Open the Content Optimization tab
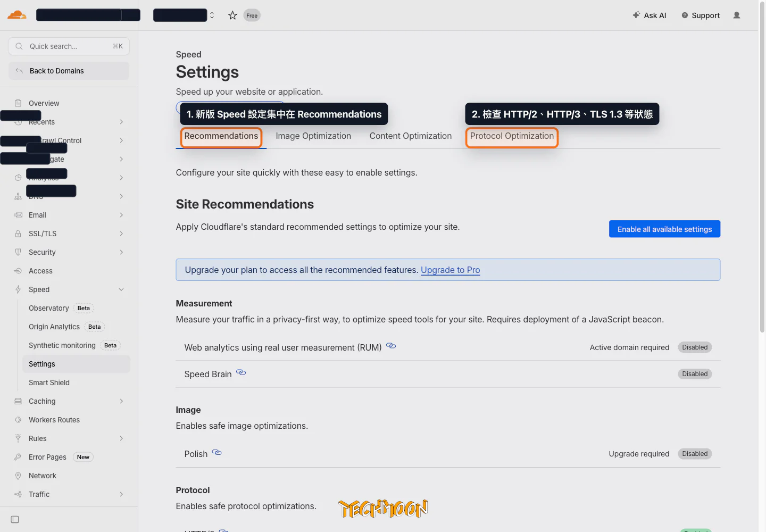 click(411, 136)
